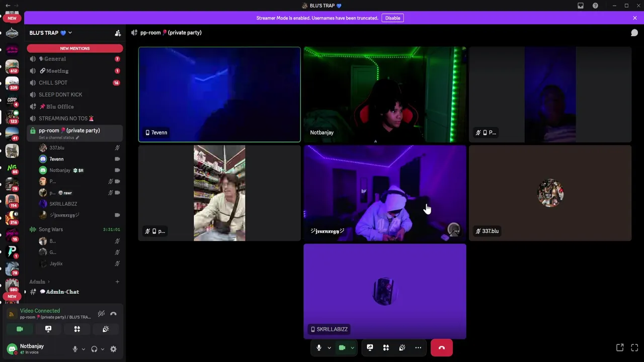The image size is (644, 362).
Task: Show chat with the top-right speech bubble icon
Action: pos(634,33)
